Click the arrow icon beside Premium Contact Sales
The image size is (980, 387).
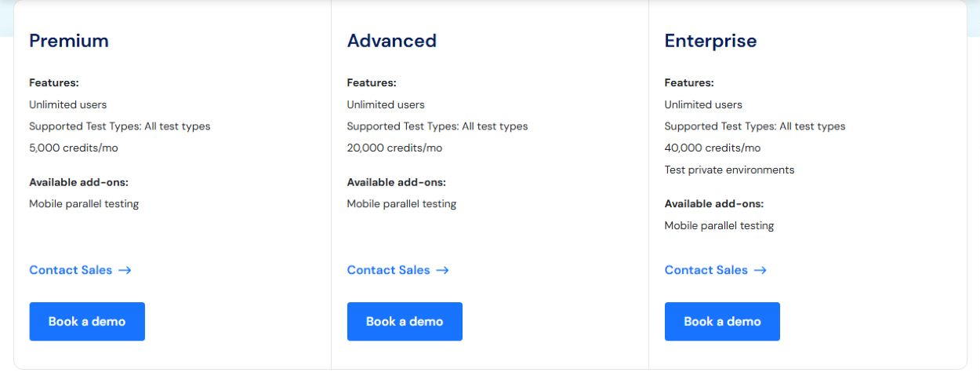[x=125, y=270]
